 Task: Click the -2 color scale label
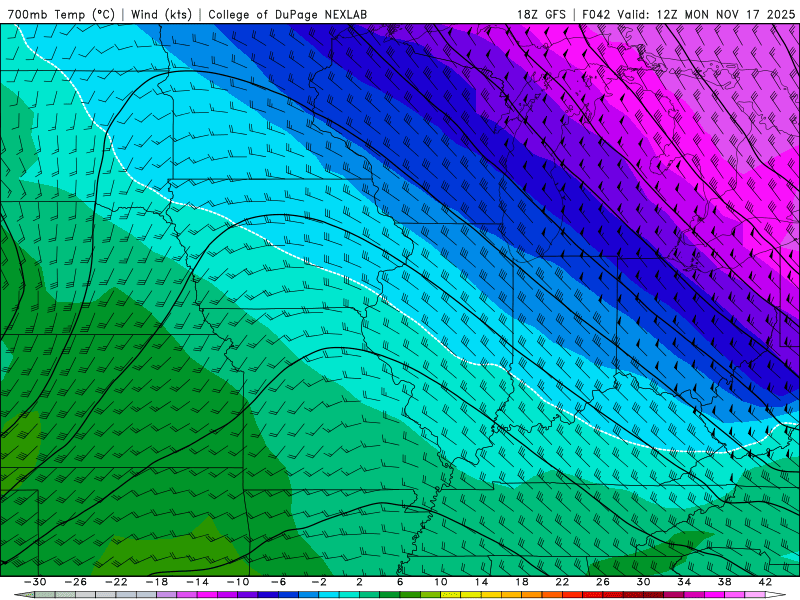pos(319,582)
